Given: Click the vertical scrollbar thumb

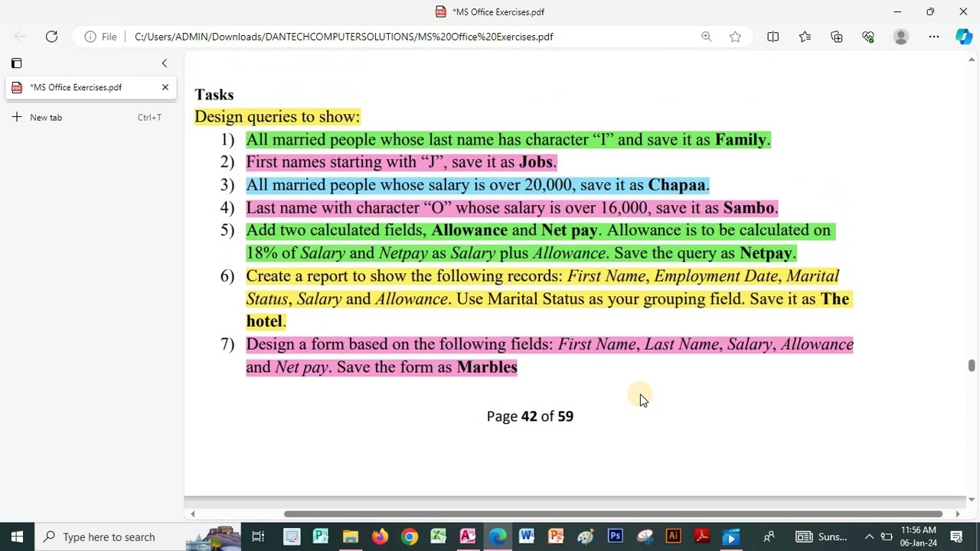Looking at the screenshot, I should click(972, 366).
